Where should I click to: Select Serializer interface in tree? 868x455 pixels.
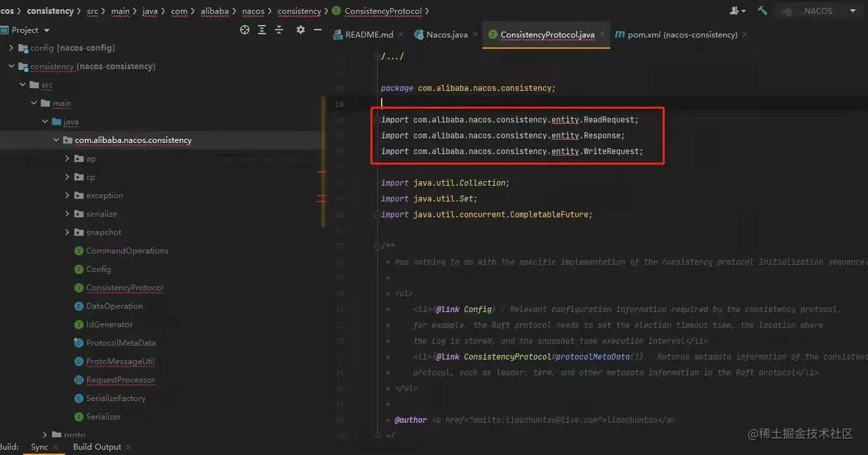pos(103,417)
